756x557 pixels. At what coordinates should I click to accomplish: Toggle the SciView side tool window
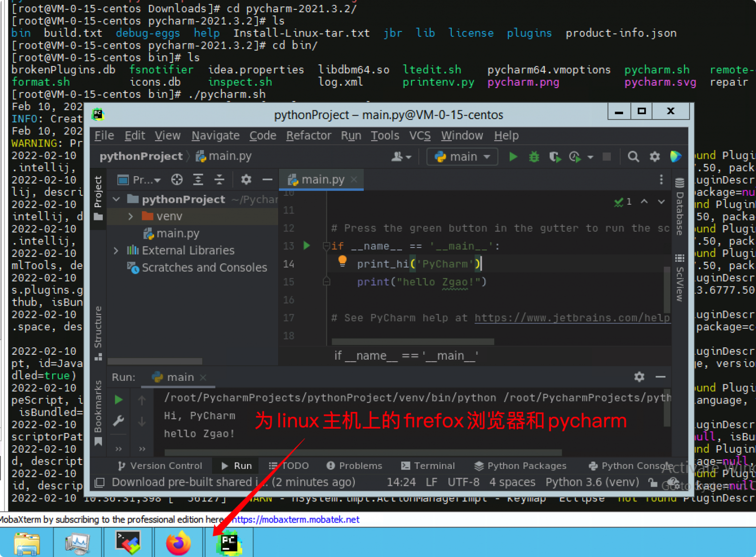coord(680,278)
